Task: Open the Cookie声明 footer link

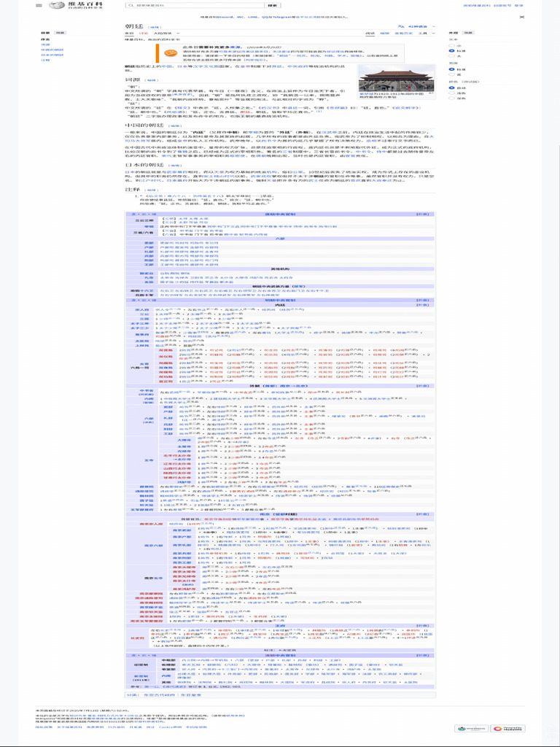Action: 169,727
